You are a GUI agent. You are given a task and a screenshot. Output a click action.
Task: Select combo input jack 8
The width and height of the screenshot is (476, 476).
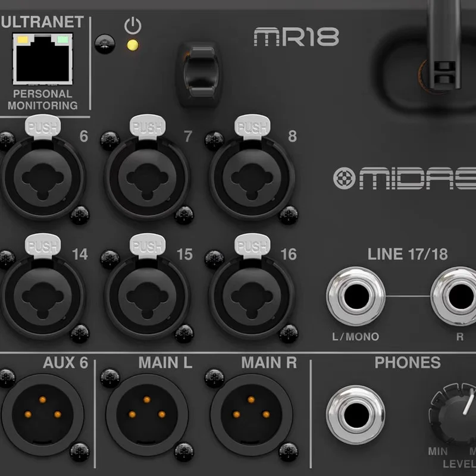point(252,177)
